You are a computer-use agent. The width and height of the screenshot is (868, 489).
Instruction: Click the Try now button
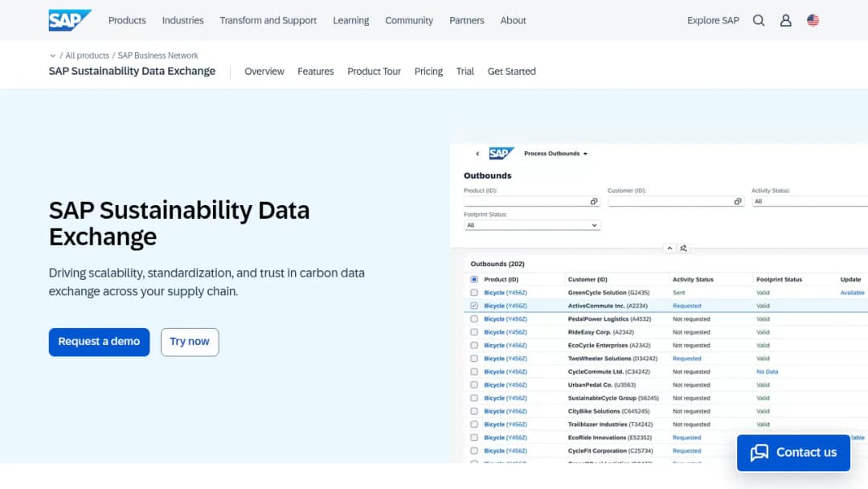pyautogui.click(x=190, y=343)
